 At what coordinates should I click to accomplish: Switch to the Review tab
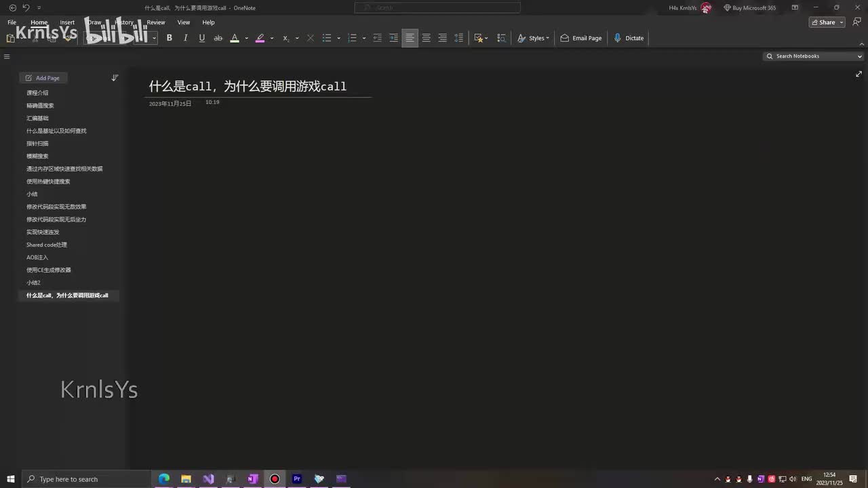point(156,22)
